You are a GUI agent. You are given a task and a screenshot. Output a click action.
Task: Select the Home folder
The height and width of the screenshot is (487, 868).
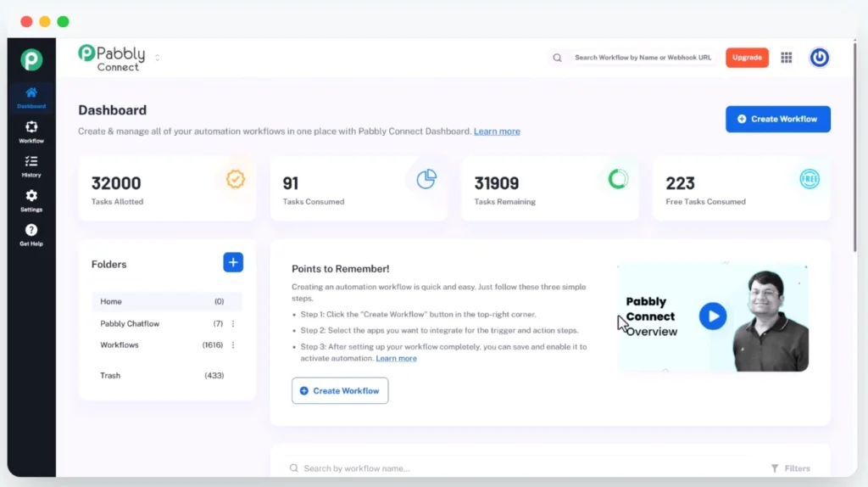[x=167, y=301]
